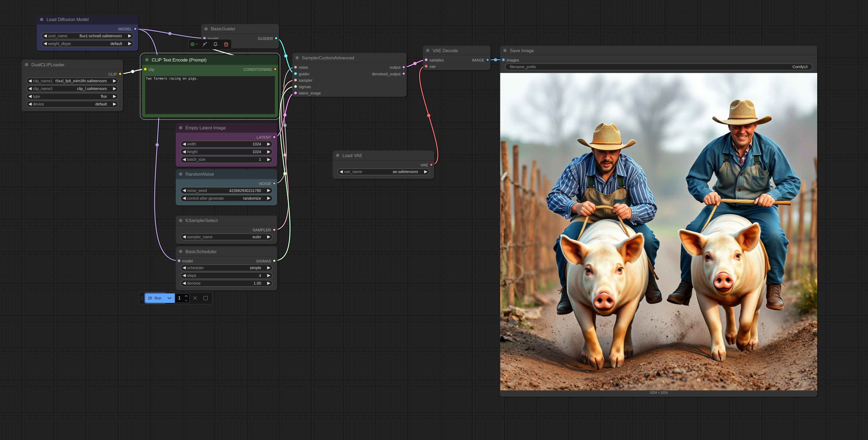Click the bypass node icon in selection toolbar
This screenshot has height=440, width=868.
point(205,44)
